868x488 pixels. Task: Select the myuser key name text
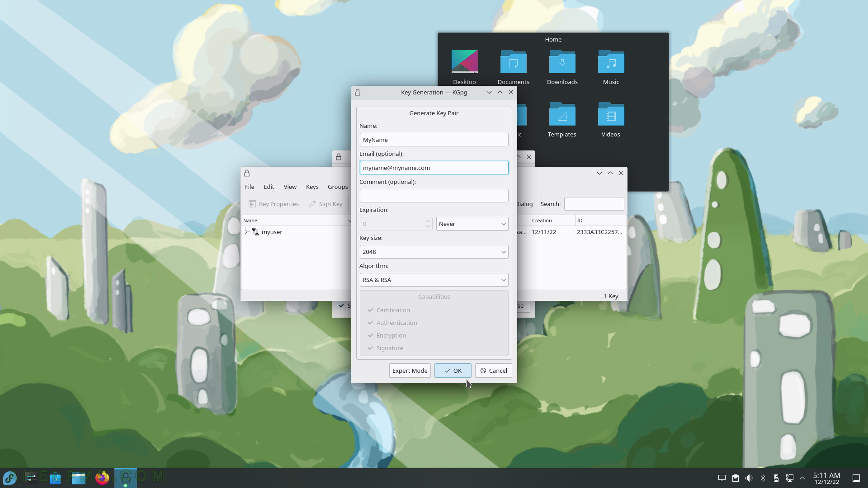[272, 232]
